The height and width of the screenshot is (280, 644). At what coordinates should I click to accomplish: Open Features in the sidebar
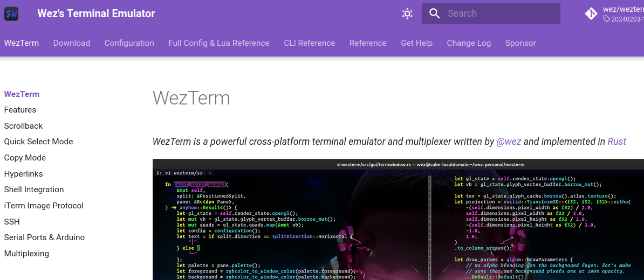pos(20,110)
